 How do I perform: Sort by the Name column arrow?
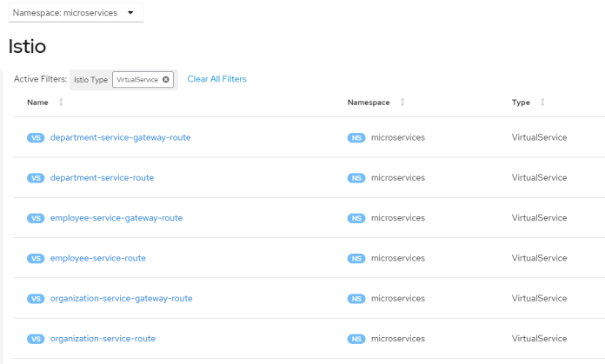pos(61,103)
